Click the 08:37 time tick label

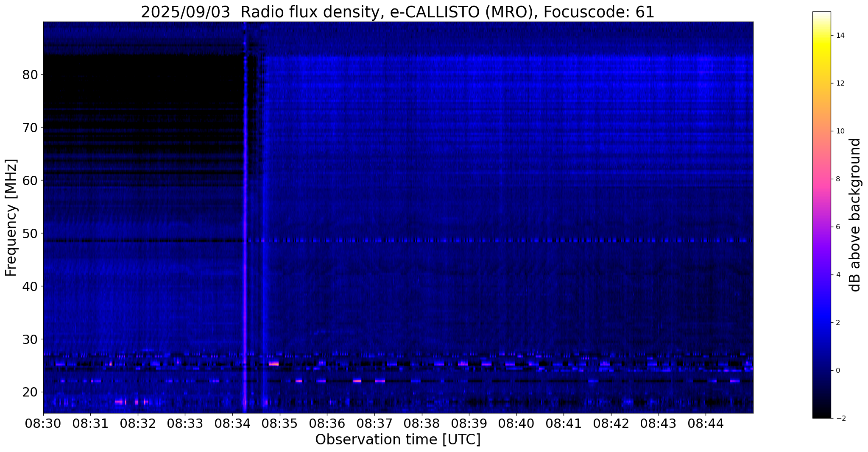(x=374, y=423)
